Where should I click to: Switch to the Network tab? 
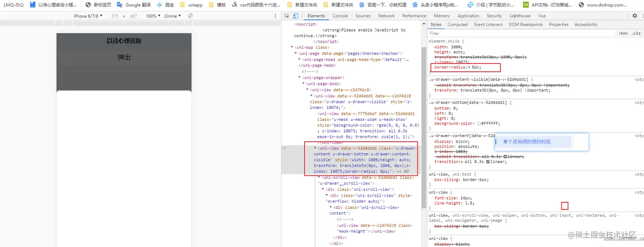[x=386, y=16]
